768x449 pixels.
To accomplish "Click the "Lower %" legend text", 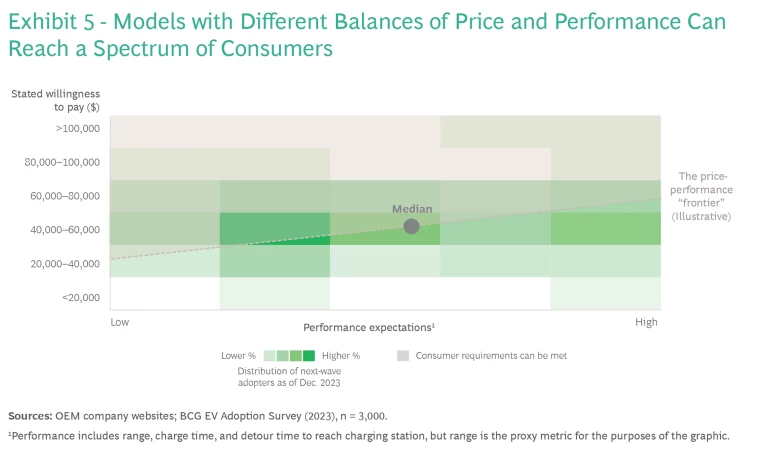I will [239, 355].
